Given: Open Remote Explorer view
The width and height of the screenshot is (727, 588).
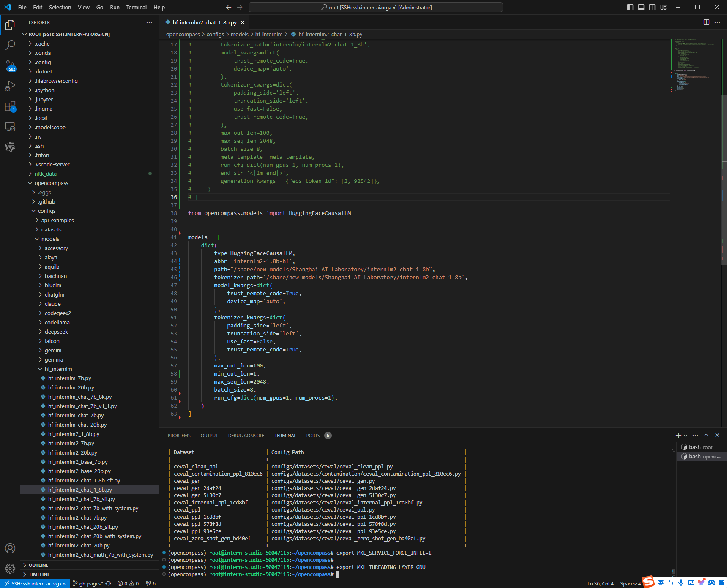Looking at the screenshot, I should pos(10,126).
